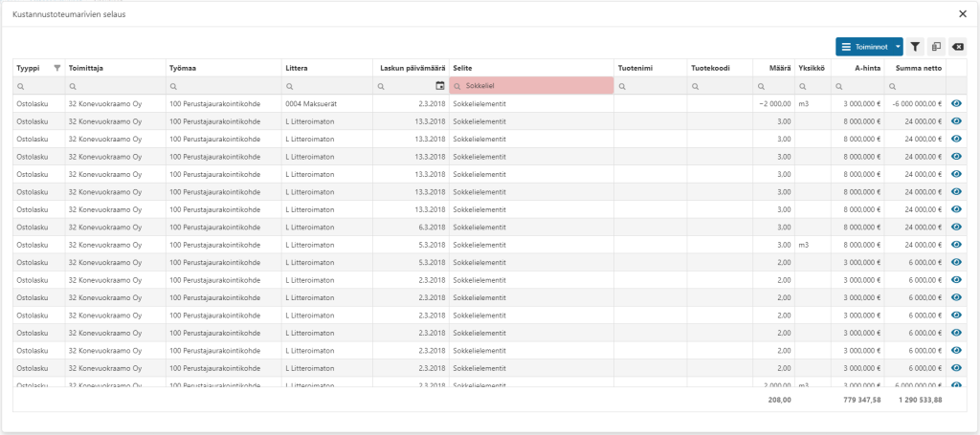Close the Kustannustoteumarivien selaus dialog
Image resolution: width=980 pixels, height=435 pixels.
coord(963,13)
